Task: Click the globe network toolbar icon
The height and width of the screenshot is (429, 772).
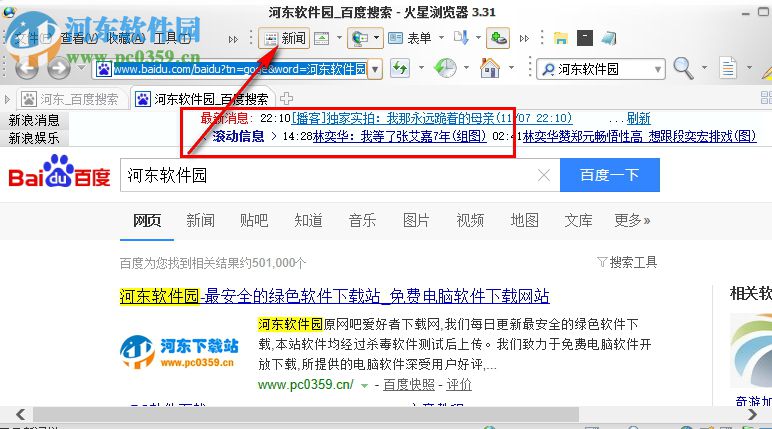Action: 359,38
